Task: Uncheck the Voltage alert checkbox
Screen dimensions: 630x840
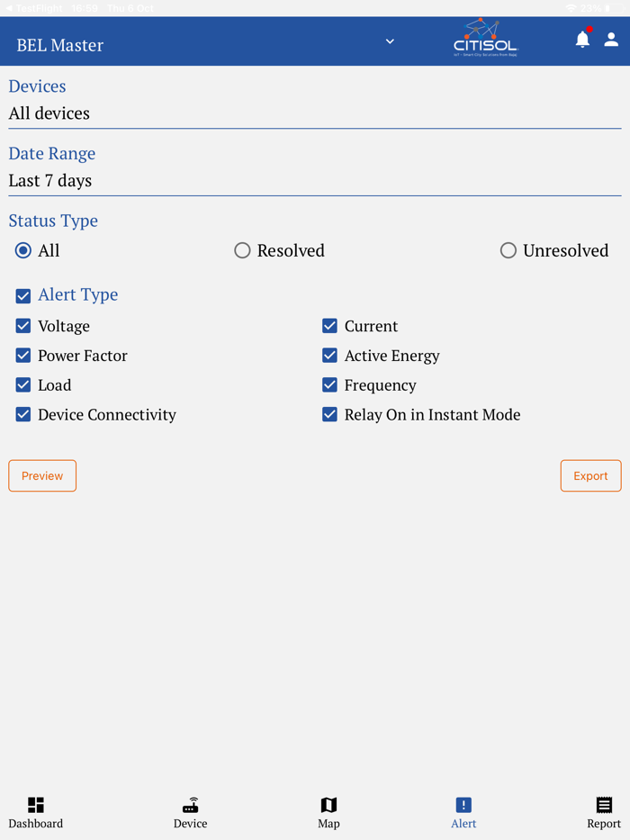Action: (x=23, y=326)
